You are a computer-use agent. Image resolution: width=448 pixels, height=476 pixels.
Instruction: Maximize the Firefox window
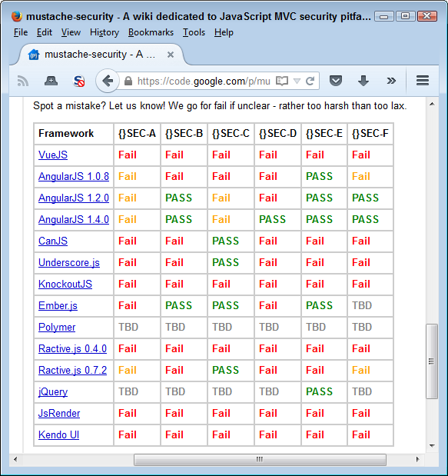coord(405,16)
